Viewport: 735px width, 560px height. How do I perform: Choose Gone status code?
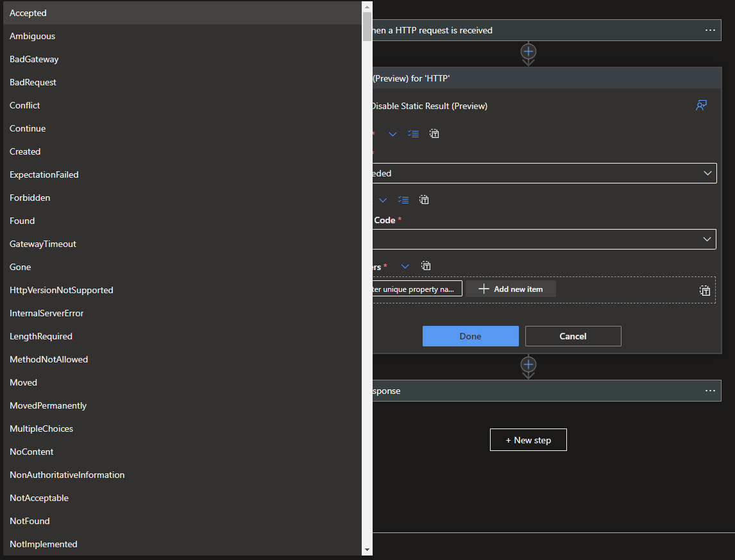coord(182,267)
